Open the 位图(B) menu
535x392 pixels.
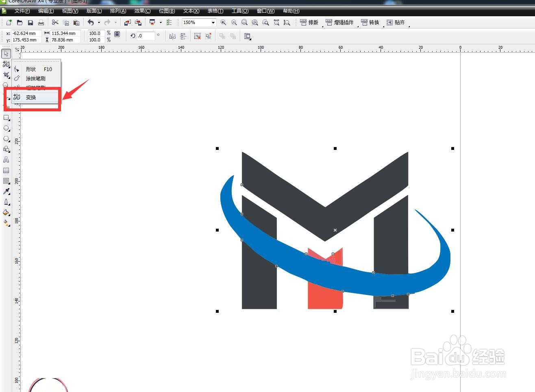[x=167, y=11]
